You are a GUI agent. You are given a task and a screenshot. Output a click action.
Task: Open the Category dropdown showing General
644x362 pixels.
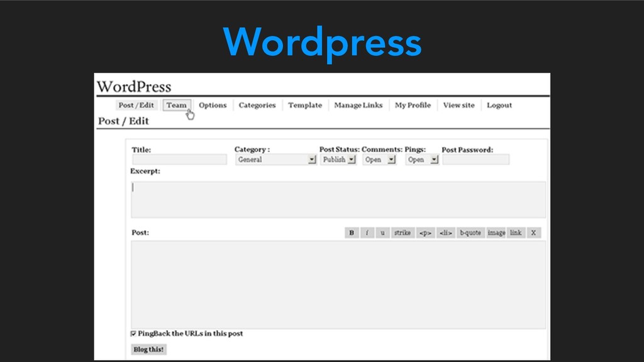pyautogui.click(x=275, y=160)
